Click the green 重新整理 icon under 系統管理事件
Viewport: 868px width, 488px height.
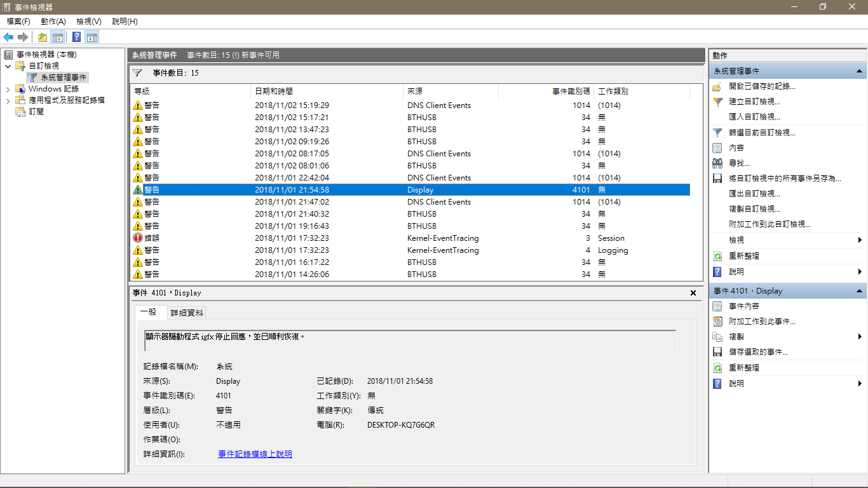click(x=717, y=256)
